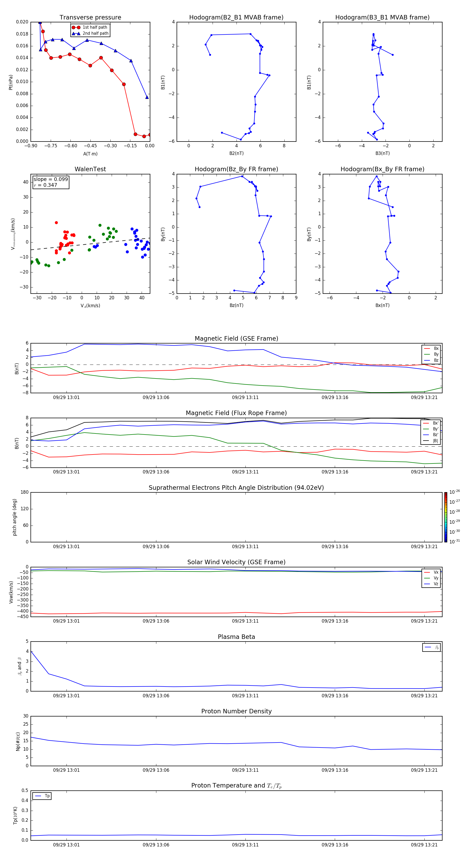The image size is (473, 868).
Task: Click the 'Hodogram(B3_B1 MVAB frame)' title
Action: 382,18
